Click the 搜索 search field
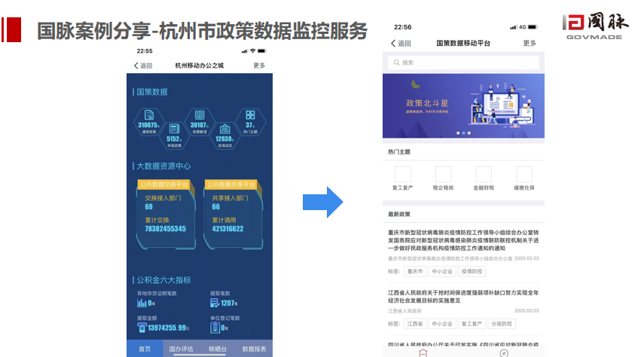This screenshot has width=644, height=357. coord(463,63)
